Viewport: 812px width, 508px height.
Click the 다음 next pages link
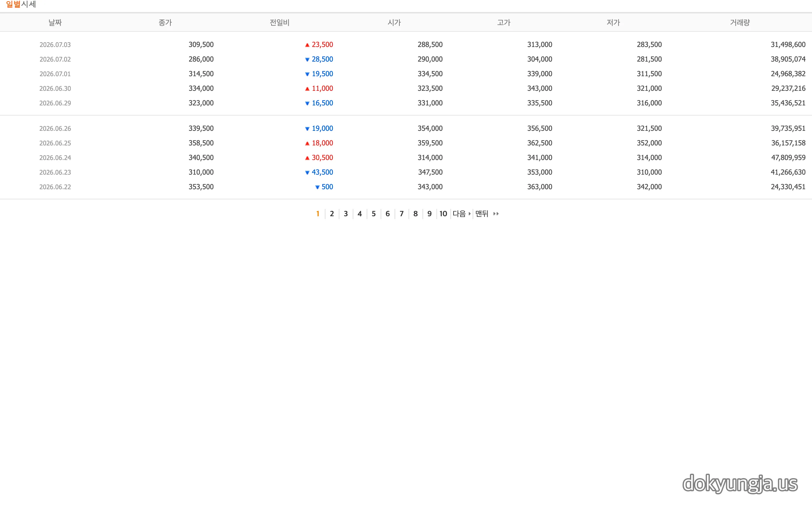[x=462, y=214]
